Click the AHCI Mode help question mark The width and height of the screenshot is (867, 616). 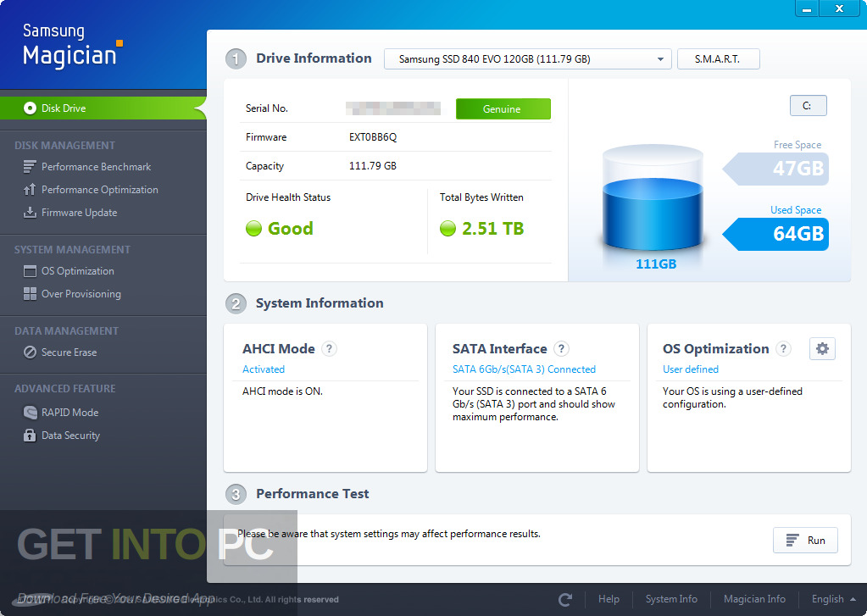pos(329,348)
